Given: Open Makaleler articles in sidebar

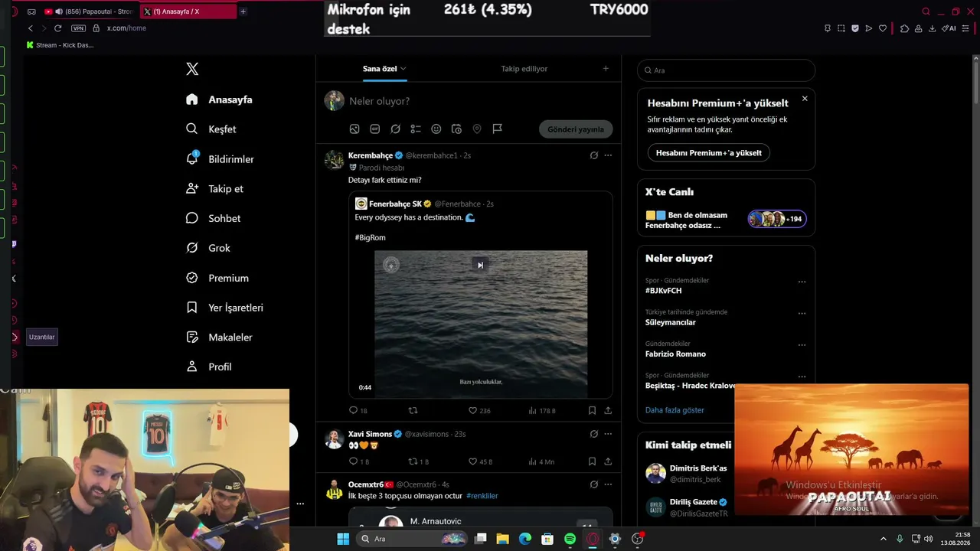Looking at the screenshot, I should 219,337.
